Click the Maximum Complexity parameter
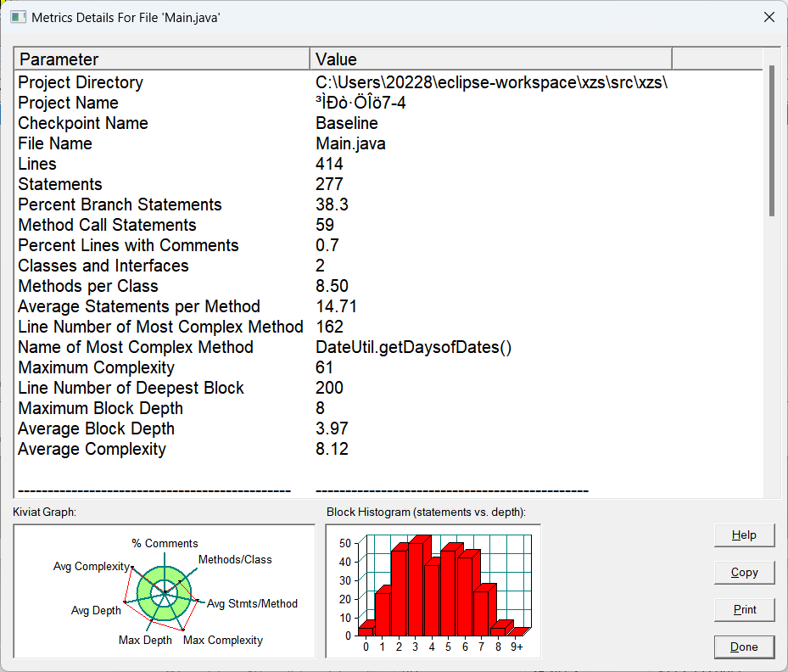The height and width of the screenshot is (672, 788). coord(96,368)
